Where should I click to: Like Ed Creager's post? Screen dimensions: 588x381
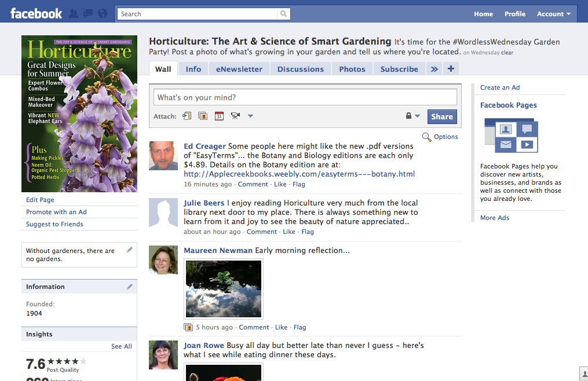point(280,184)
